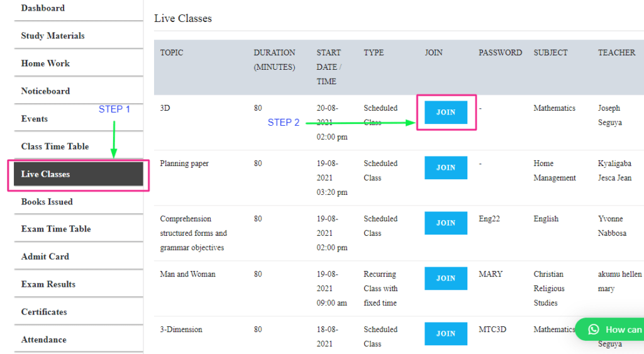This screenshot has height=354, width=644.
Task: Join the Man and Woman class
Action: pos(446,279)
